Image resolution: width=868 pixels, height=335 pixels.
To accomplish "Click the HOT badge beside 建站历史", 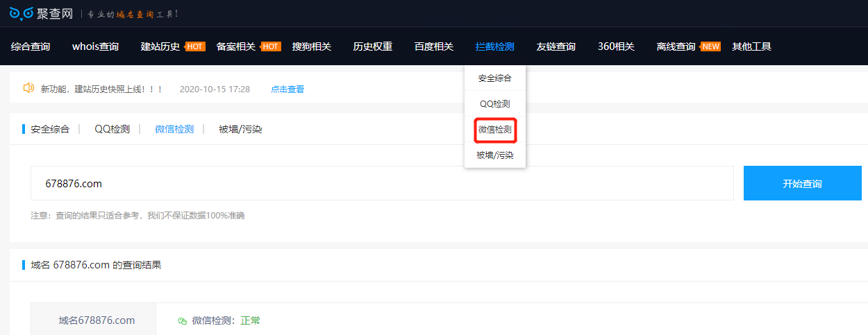I will (195, 46).
